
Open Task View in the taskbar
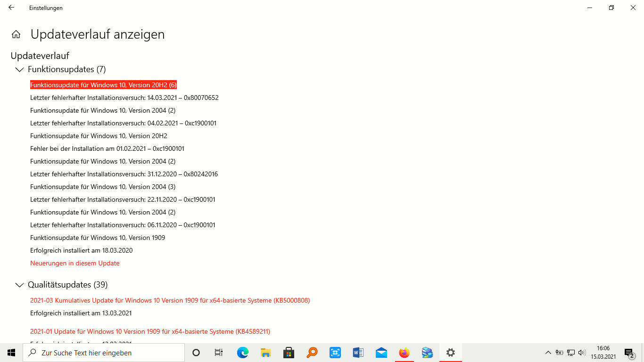[x=219, y=353]
